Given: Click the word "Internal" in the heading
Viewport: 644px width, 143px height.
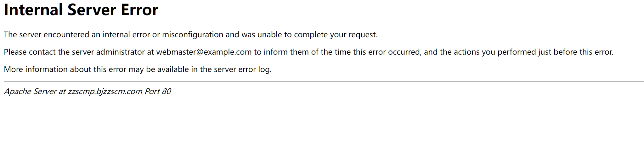Looking at the screenshot, I should point(33,10).
